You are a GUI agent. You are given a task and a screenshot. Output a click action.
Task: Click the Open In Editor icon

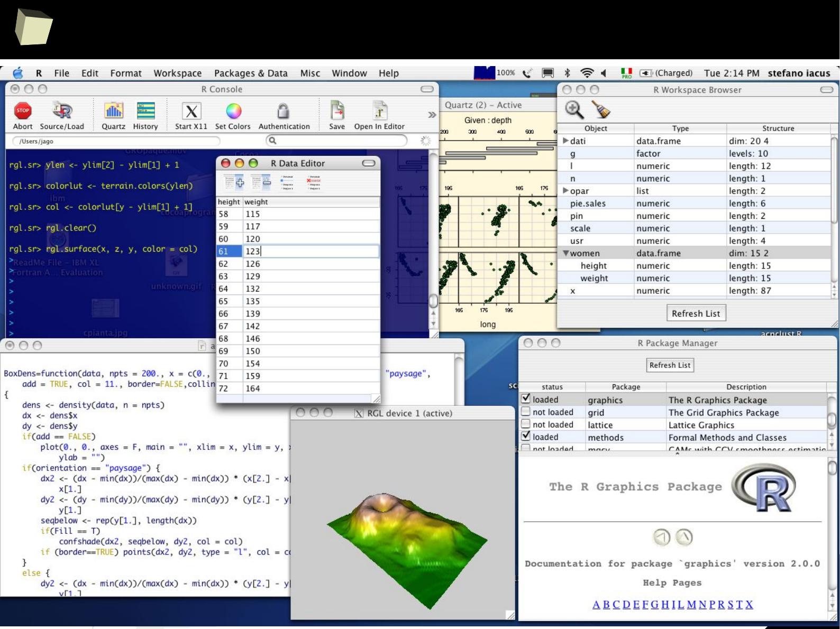click(x=379, y=111)
